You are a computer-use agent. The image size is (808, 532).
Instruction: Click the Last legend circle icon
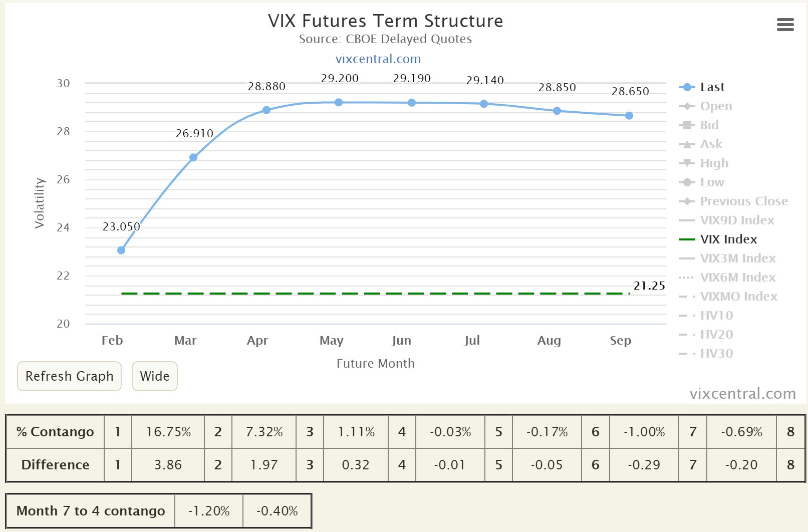[x=688, y=87]
